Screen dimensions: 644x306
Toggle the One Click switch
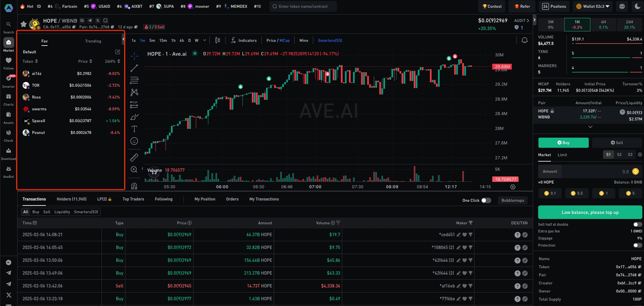[486, 200]
